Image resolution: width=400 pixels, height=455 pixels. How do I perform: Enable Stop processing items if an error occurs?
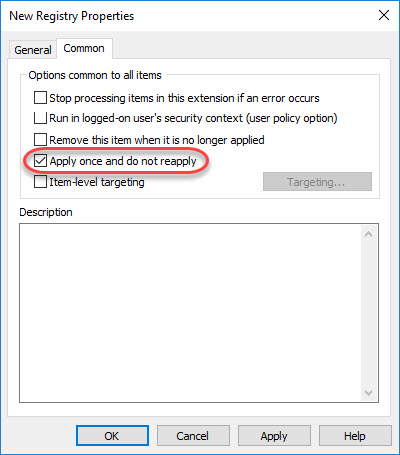pyautogui.click(x=40, y=98)
